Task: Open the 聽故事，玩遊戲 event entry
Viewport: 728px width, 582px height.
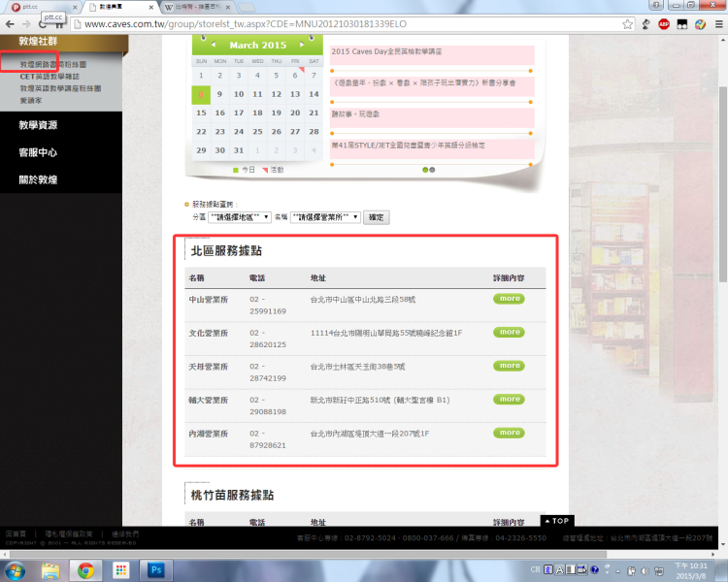Action: (432, 117)
